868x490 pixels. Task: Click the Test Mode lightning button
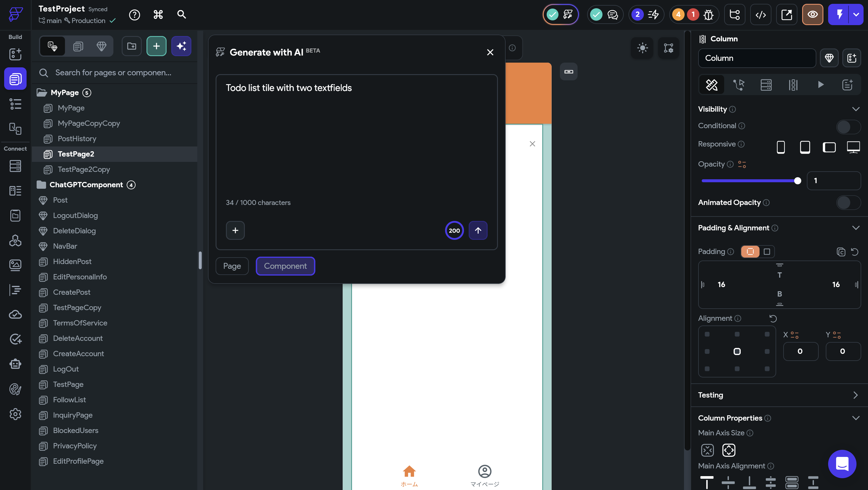839,14
